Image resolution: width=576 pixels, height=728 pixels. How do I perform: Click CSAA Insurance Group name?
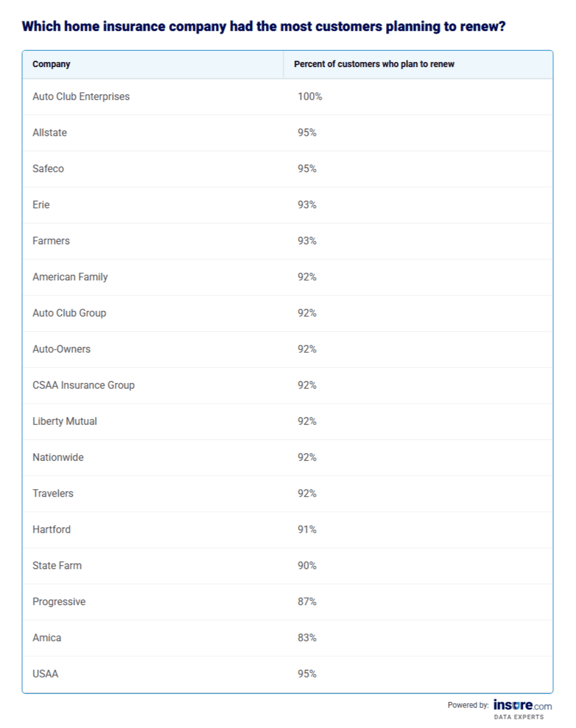click(83, 385)
